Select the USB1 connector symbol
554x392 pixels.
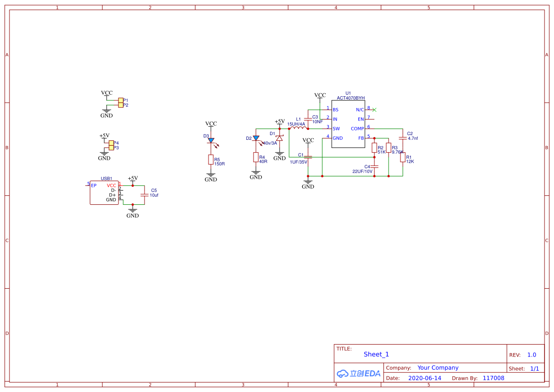[104, 192]
